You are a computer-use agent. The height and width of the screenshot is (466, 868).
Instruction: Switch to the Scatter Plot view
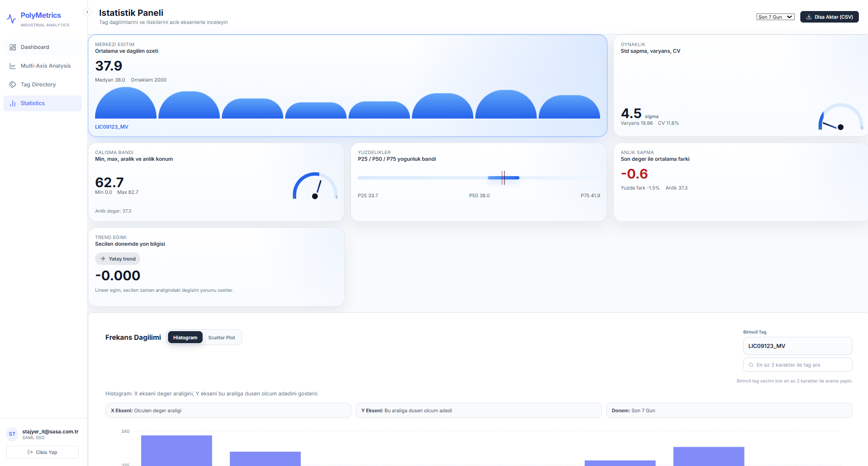(221, 337)
